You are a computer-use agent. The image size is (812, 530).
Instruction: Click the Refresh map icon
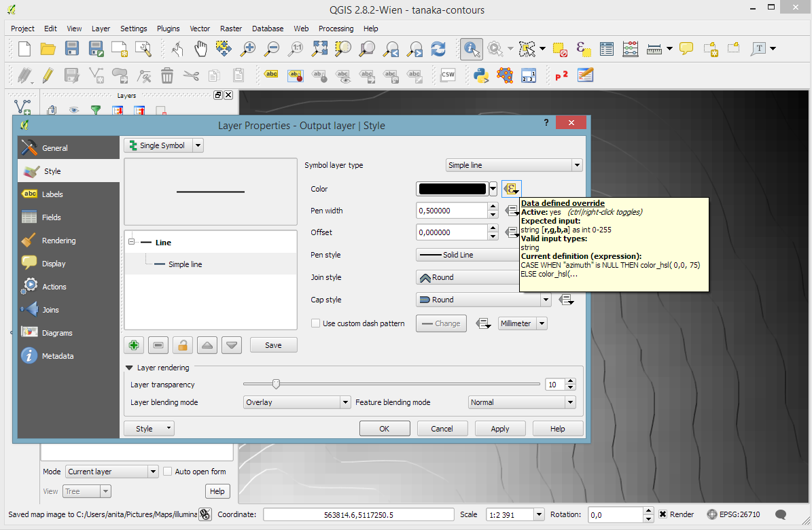click(438, 48)
